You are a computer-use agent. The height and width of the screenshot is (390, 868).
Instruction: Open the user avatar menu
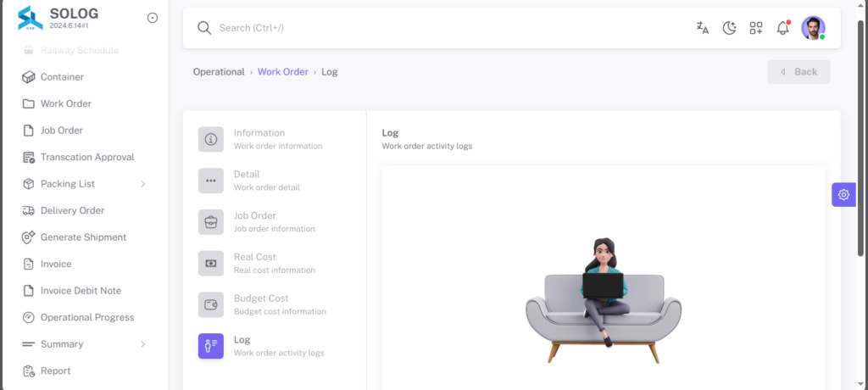(x=813, y=28)
